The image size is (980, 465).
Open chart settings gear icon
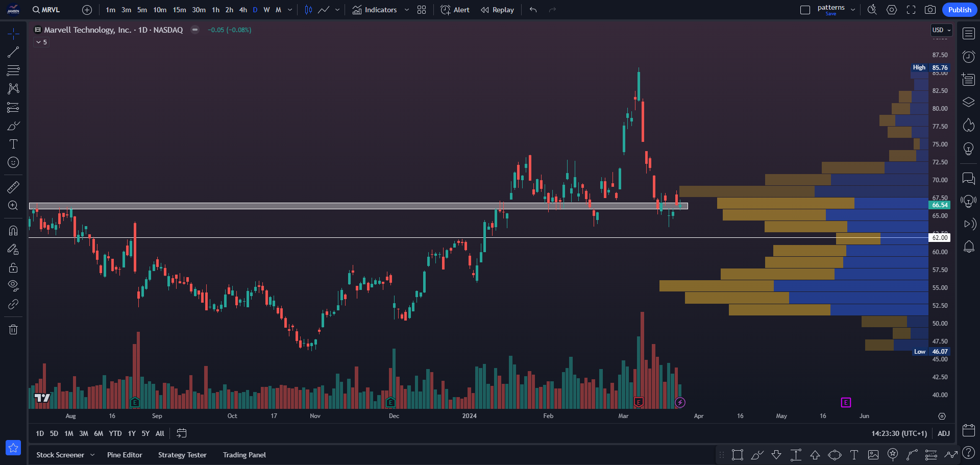click(892, 10)
